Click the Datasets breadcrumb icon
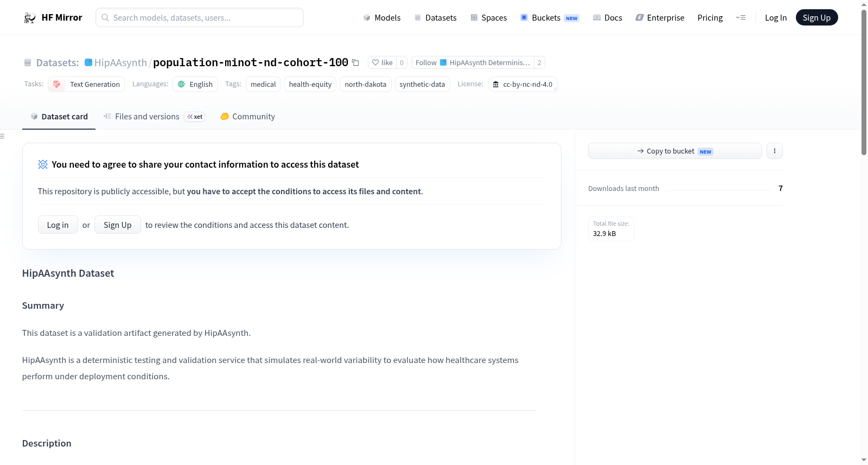 28,63
